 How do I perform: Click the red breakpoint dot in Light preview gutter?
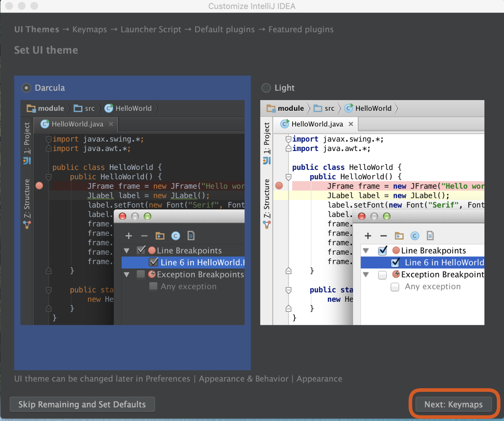click(279, 186)
